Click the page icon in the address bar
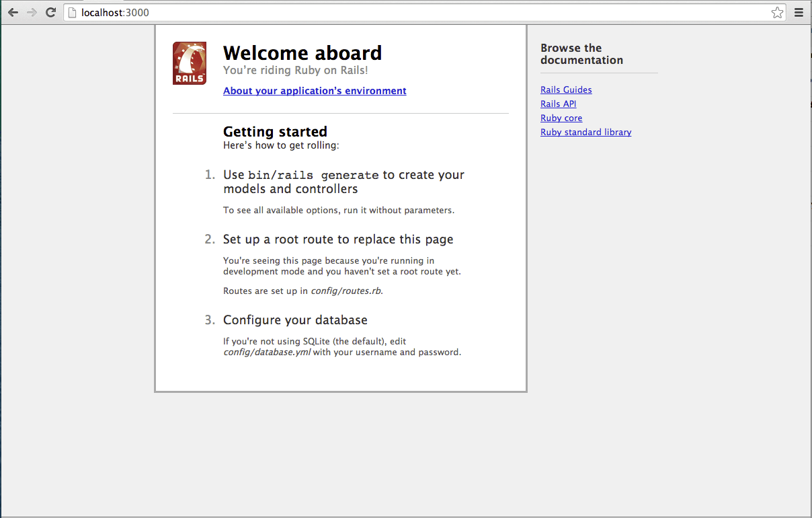The width and height of the screenshot is (812, 518). click(x=73, y=13)
